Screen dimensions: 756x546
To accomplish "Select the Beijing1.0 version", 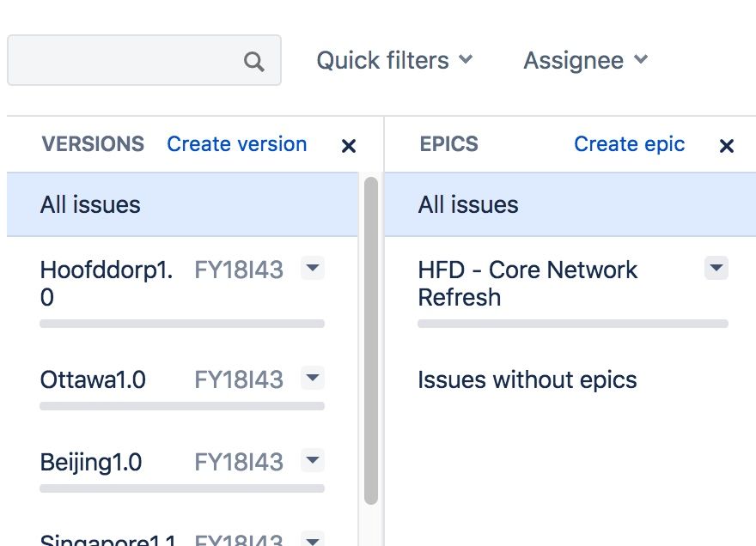I will 90,463.
